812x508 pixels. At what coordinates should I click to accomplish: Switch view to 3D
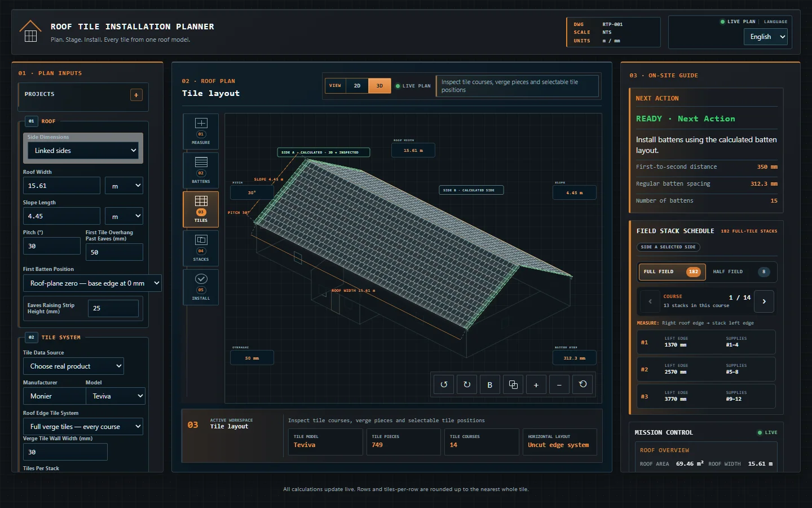(x=379, y=86)
